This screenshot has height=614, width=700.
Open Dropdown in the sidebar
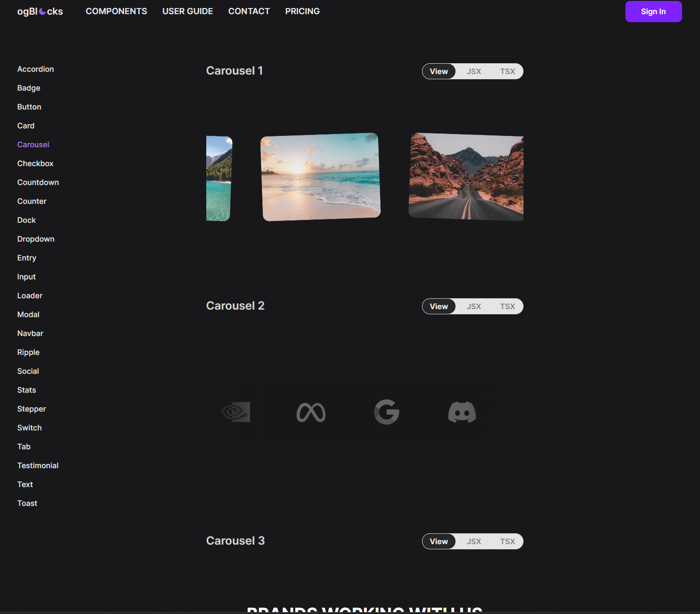pos(36,239)
